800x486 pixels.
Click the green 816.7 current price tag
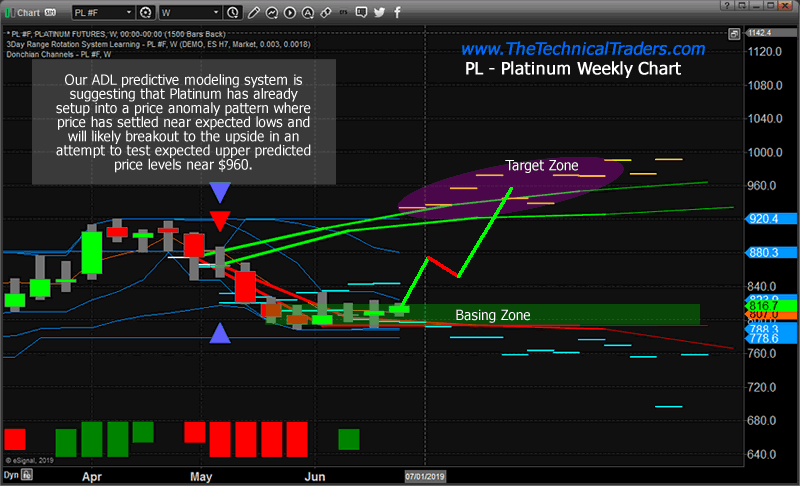[x=771, y=305]
